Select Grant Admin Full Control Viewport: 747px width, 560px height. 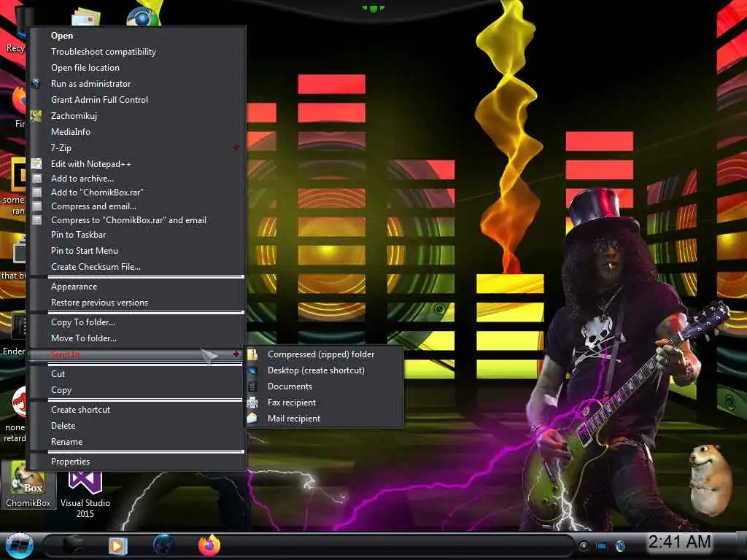pyautogui.click(x=136, y=99)
